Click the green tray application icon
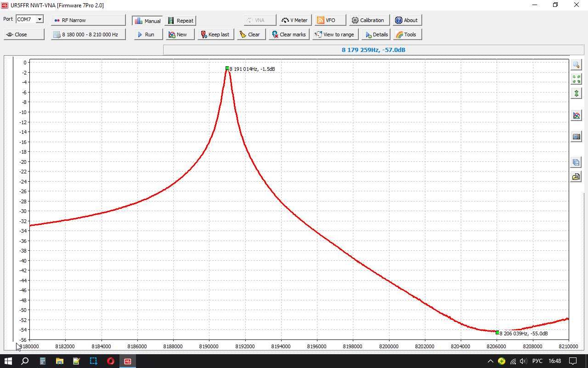The width and height of the screenshot is (588, 368). coord(502,361)
